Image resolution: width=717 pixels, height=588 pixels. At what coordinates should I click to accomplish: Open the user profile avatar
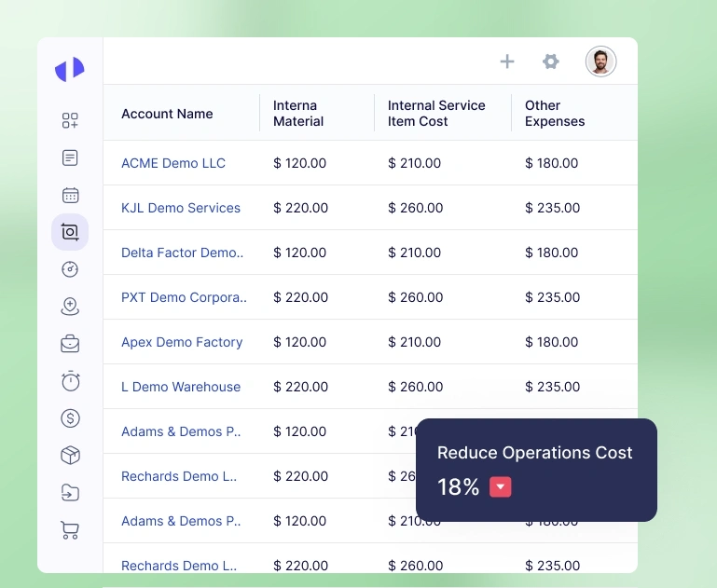(x=600, y=62)
